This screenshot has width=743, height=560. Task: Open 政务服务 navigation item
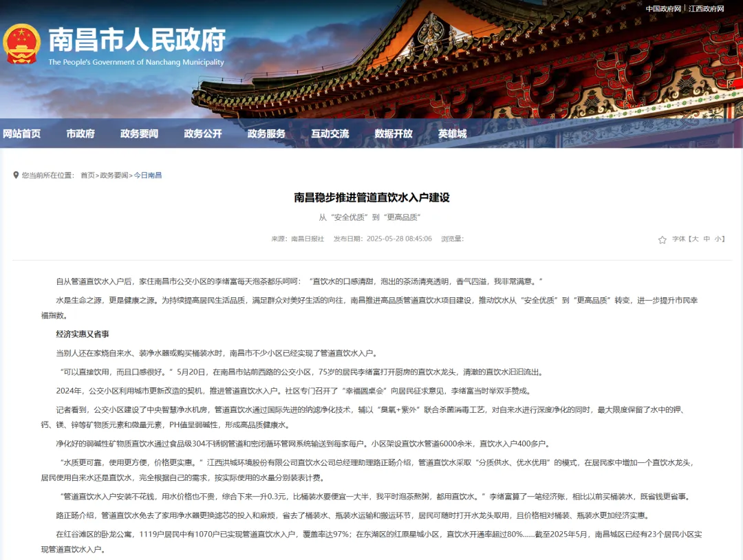pyautogui.click(x=266, y=133)
